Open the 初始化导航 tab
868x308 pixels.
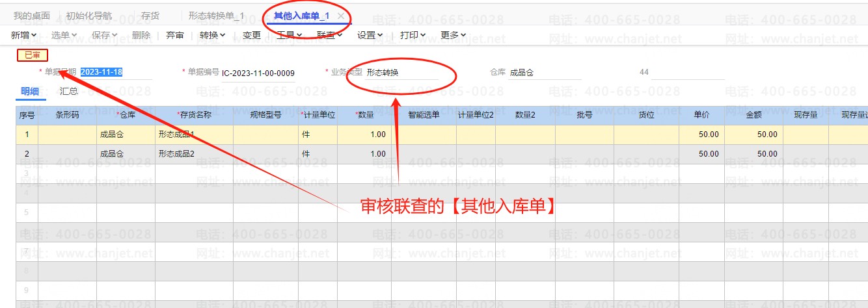pos(88,16)
